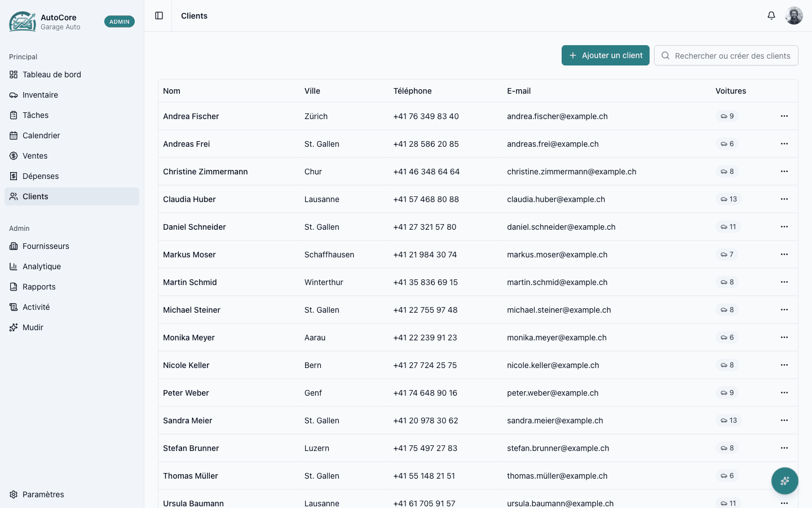Toggle the sidebar collapse button
812x508 pixels.
159,16
